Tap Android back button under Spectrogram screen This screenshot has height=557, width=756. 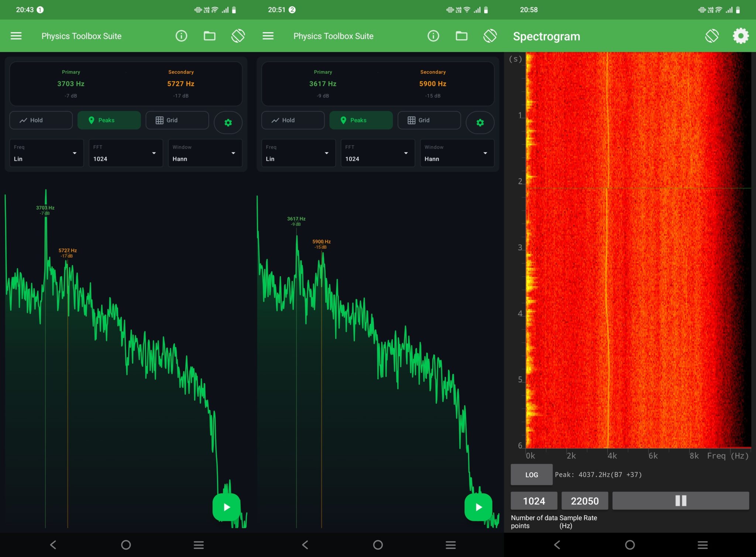coord(557,545)
